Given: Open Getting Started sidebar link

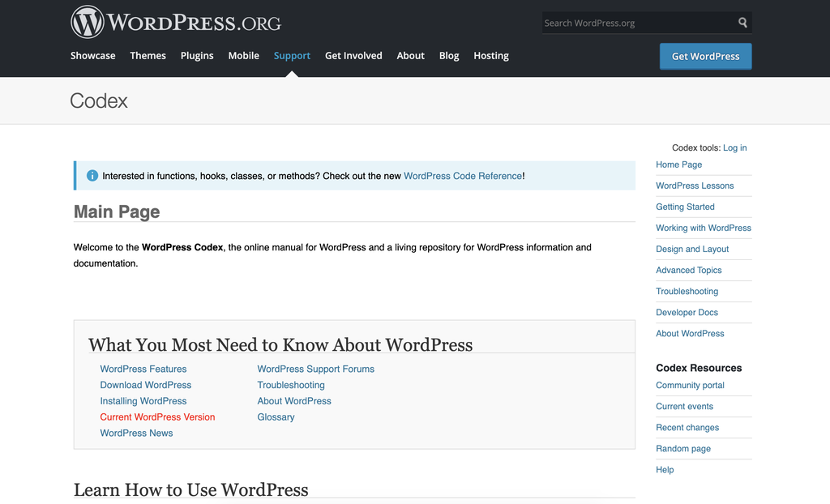Looking at the screenshot, I should 685,207.
